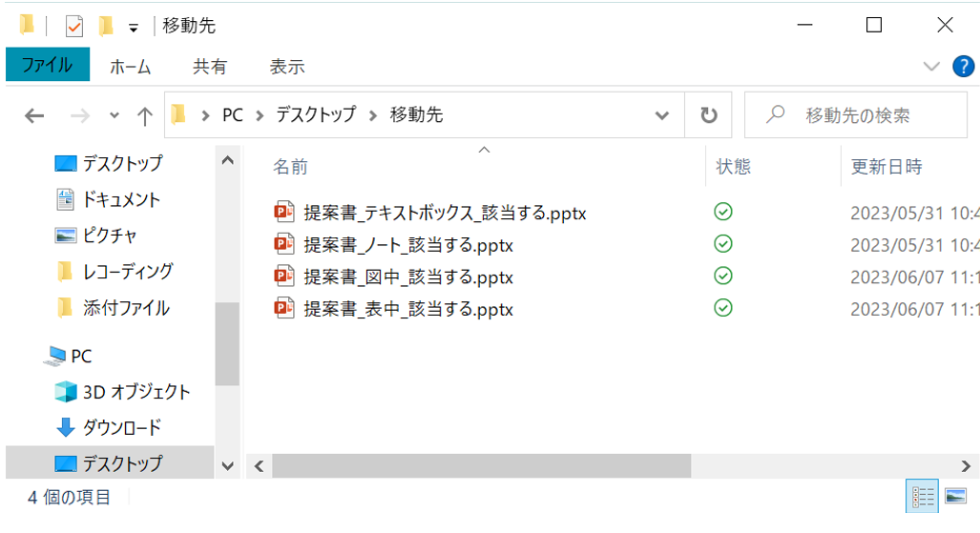Select 提案書_図中_該当する.pptx file name
The height and width of the screenshot is (533, 980).
[x=408, y=277]
